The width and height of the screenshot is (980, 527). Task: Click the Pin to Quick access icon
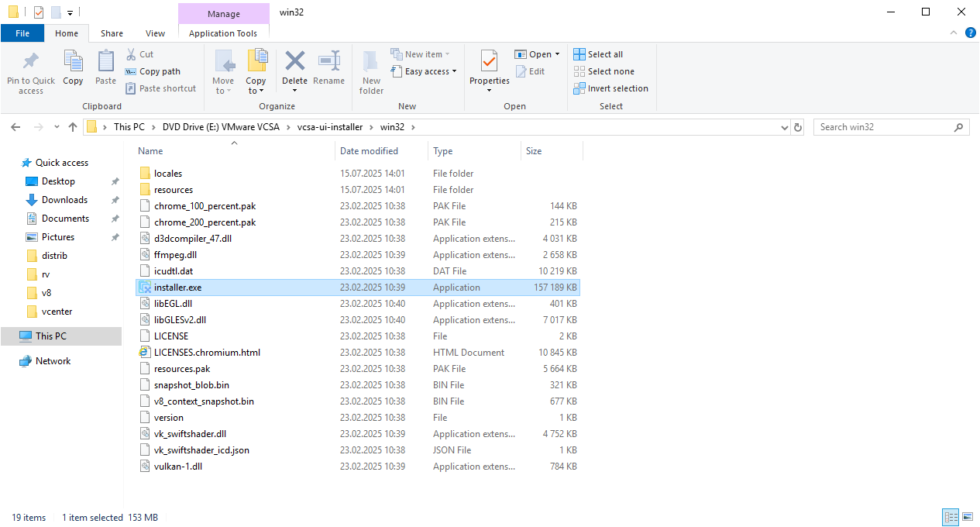pos(31,62)
